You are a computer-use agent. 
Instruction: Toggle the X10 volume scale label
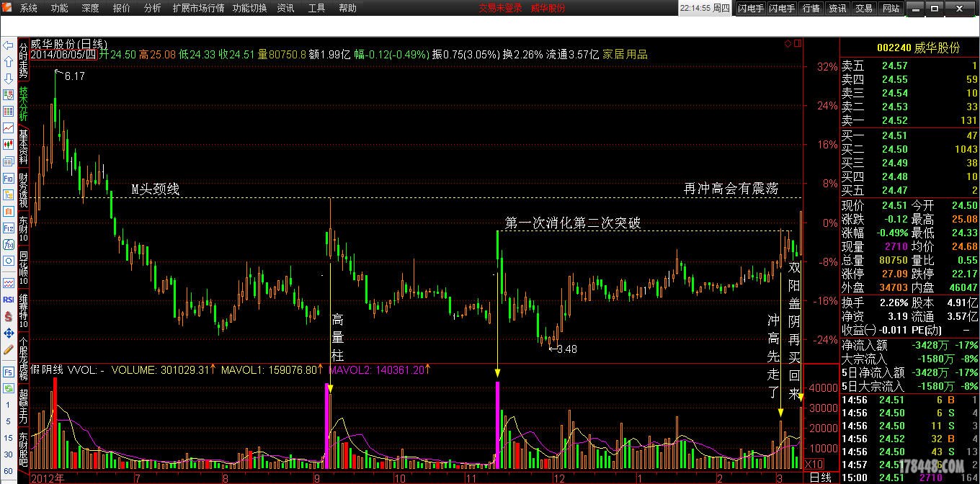pos(814,465)
